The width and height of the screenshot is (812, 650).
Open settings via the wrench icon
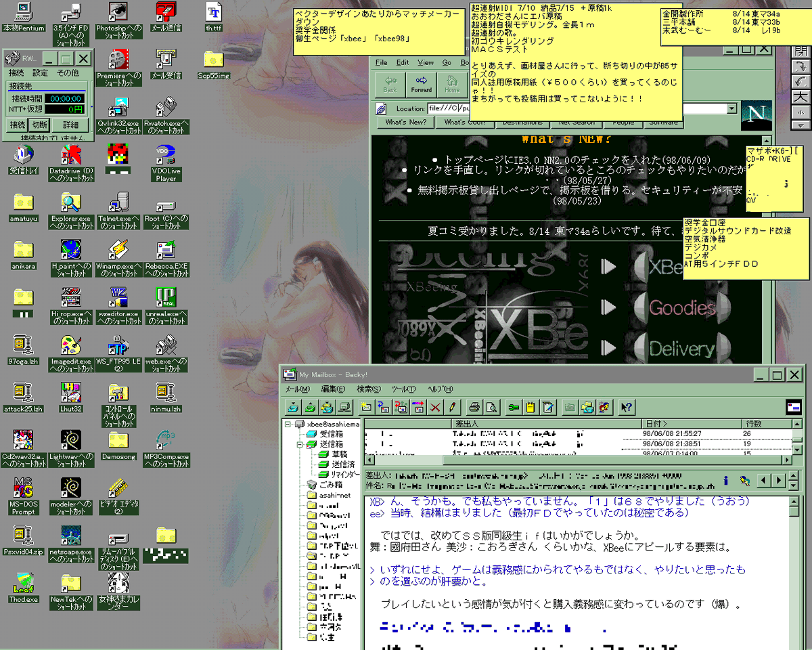[514, 406]
